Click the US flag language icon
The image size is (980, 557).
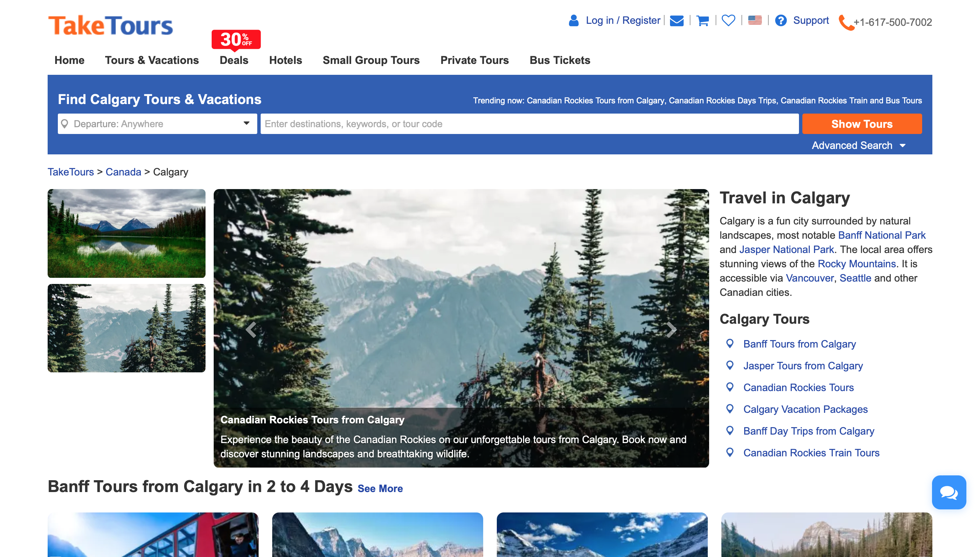[754, 20]
